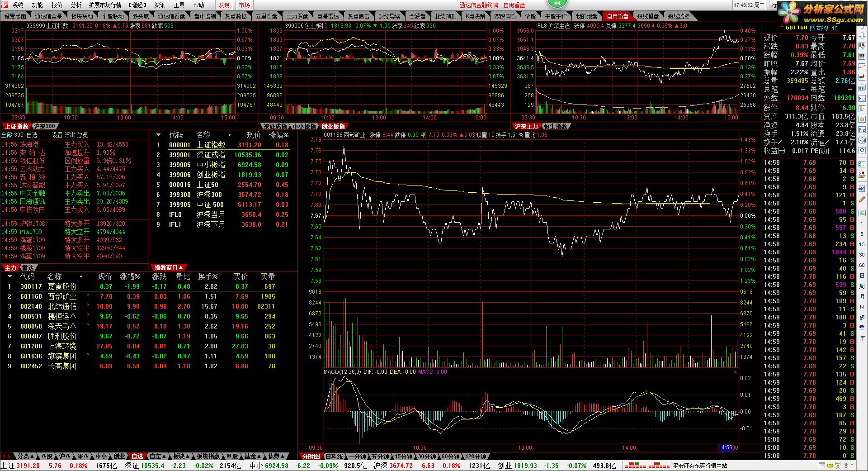Switch to the 沪深300 mini-chart tab

coord(44,126)
